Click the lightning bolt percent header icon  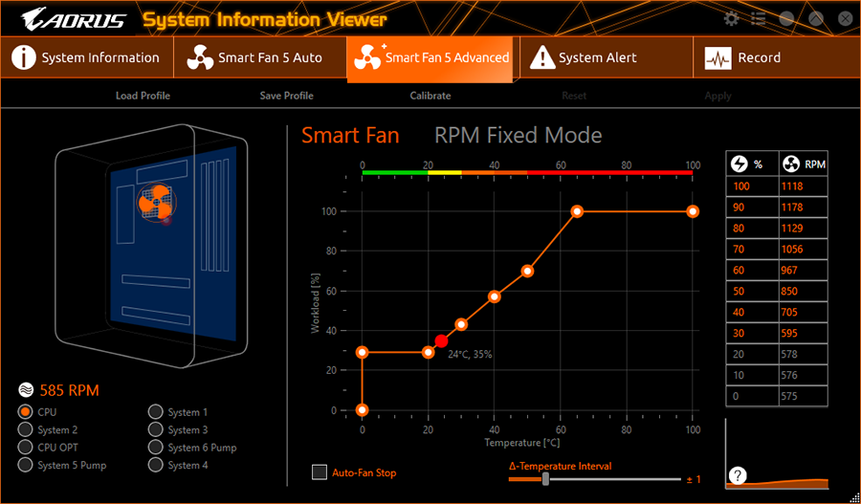(x=740, y=164)
